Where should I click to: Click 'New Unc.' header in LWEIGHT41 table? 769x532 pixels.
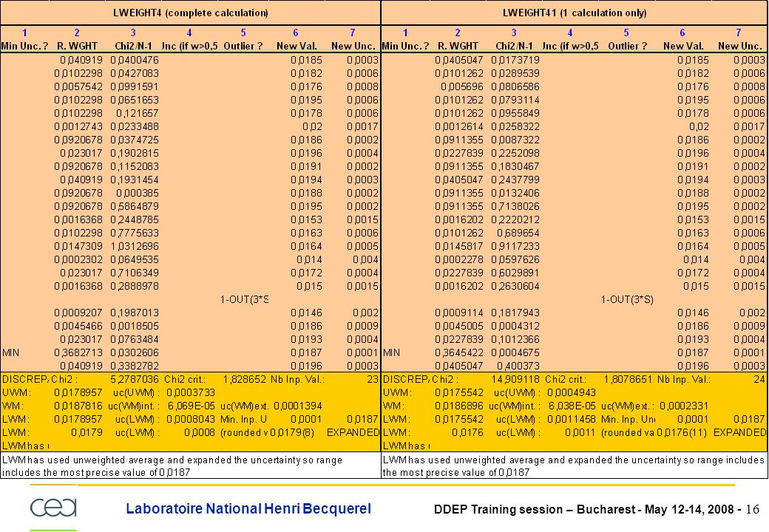coord(740,46)
